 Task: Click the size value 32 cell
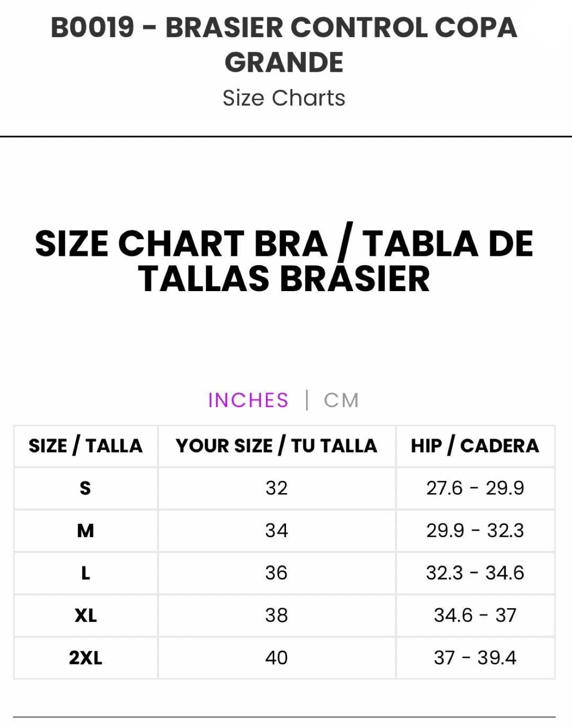click(276, 488)
